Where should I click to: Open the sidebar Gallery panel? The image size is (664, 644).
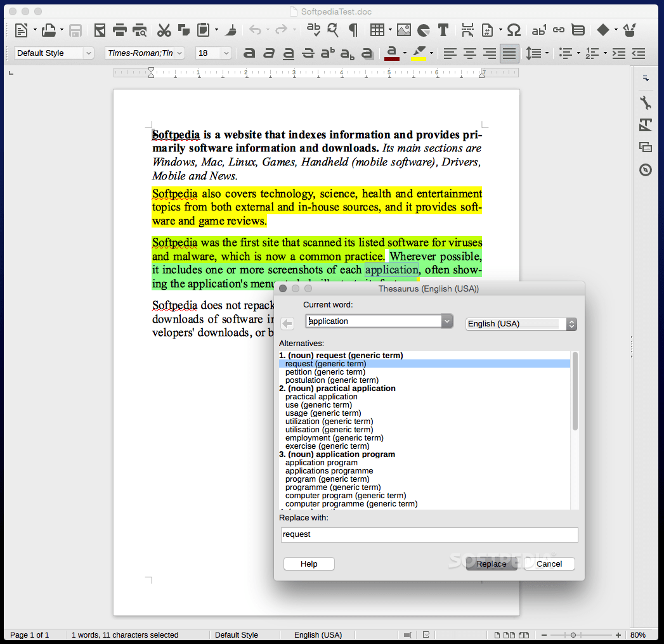(x=646, y=147)
